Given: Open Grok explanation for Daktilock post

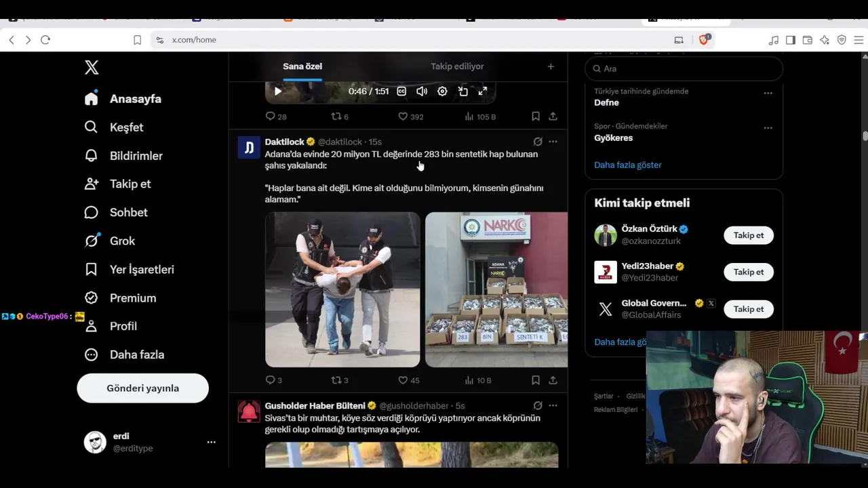Looking at the screenshot, I should click(x=538, y=142).
